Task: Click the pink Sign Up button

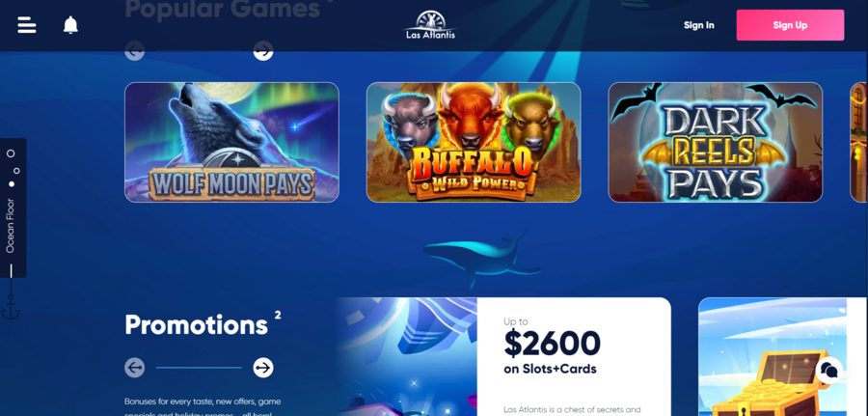Action: 790,25
